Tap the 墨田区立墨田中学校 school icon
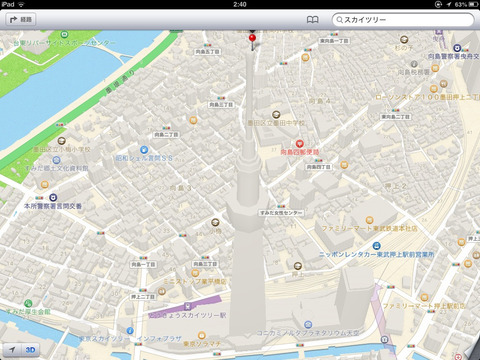Viewport: 480px width, 360px height. point(276,115)
